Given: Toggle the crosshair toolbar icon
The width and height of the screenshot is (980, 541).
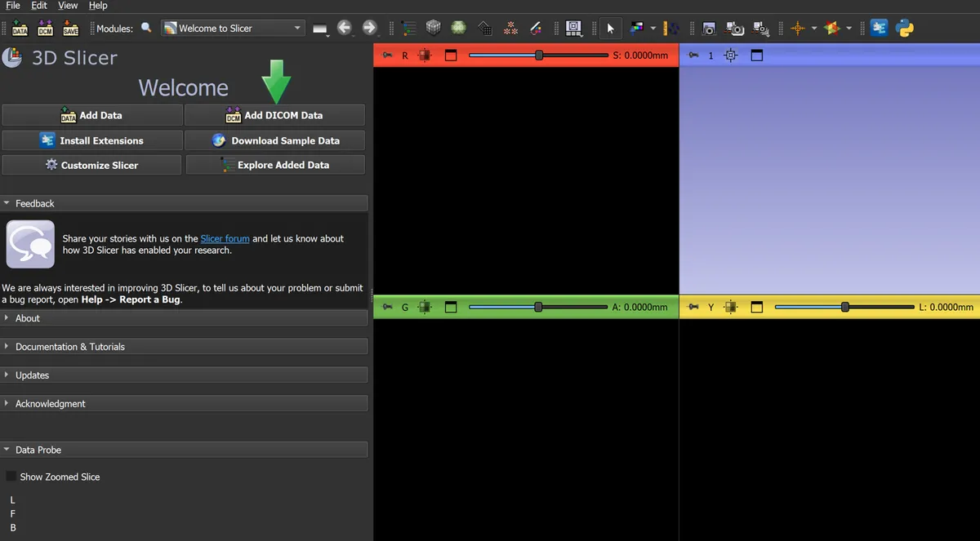Looking at the screenshot, I should [x=798, y=28].
